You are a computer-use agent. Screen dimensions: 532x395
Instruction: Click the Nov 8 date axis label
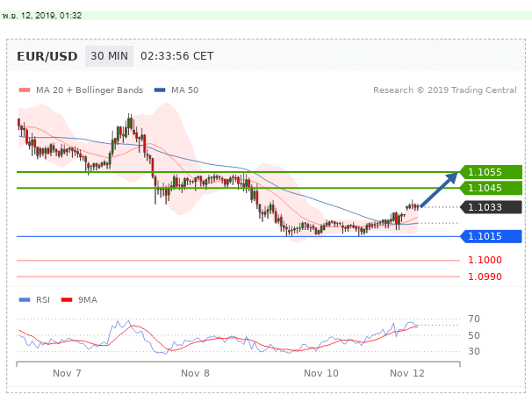click(195, 374)
